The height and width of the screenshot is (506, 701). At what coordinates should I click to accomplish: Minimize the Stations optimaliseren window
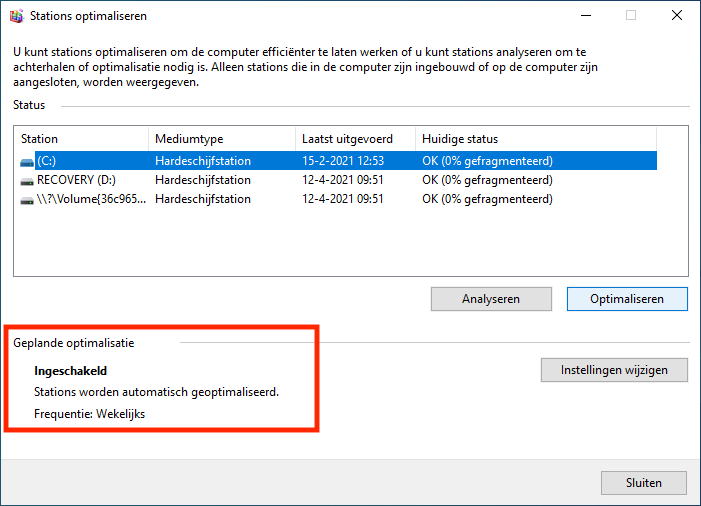tap(585, 16)
